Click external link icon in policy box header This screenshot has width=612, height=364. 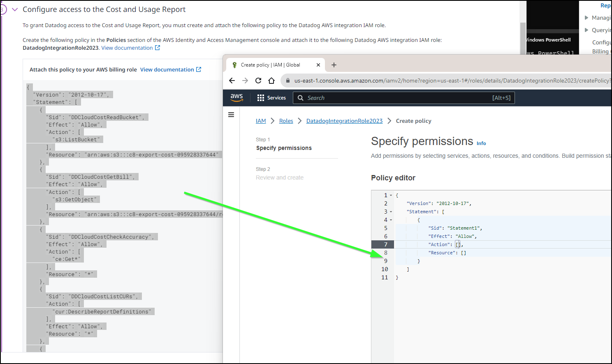(199, 69)
